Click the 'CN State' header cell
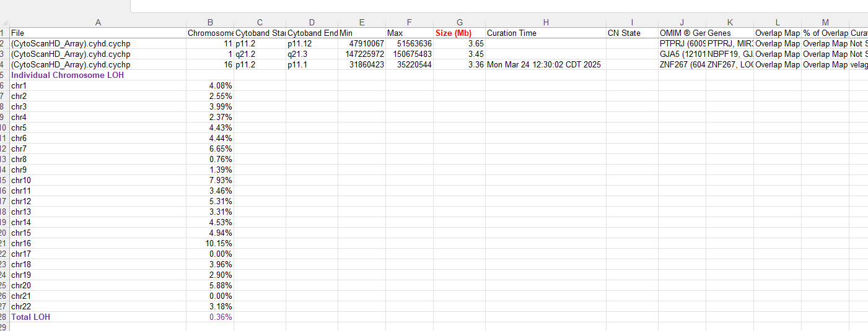This screenshot has width=868, height=331. pos(632,33)
